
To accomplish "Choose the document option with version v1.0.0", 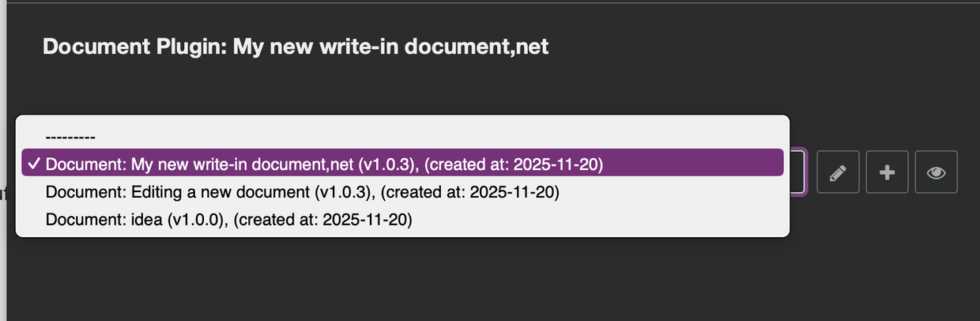I will point(229,220).
